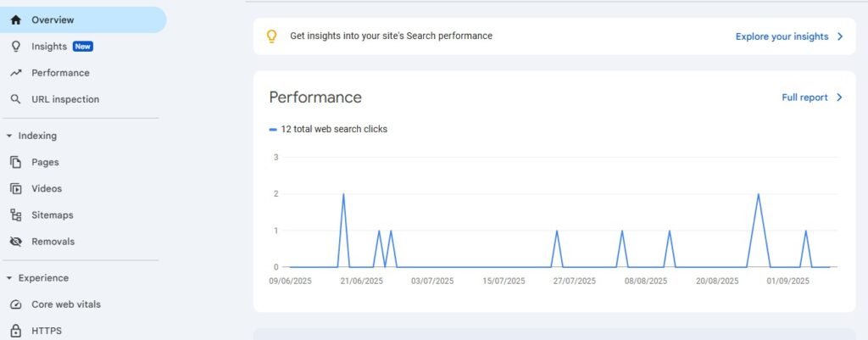Viewport: 868px width, 340px height.
Task: Open the Full report link
Action: [x=804, y=98]
